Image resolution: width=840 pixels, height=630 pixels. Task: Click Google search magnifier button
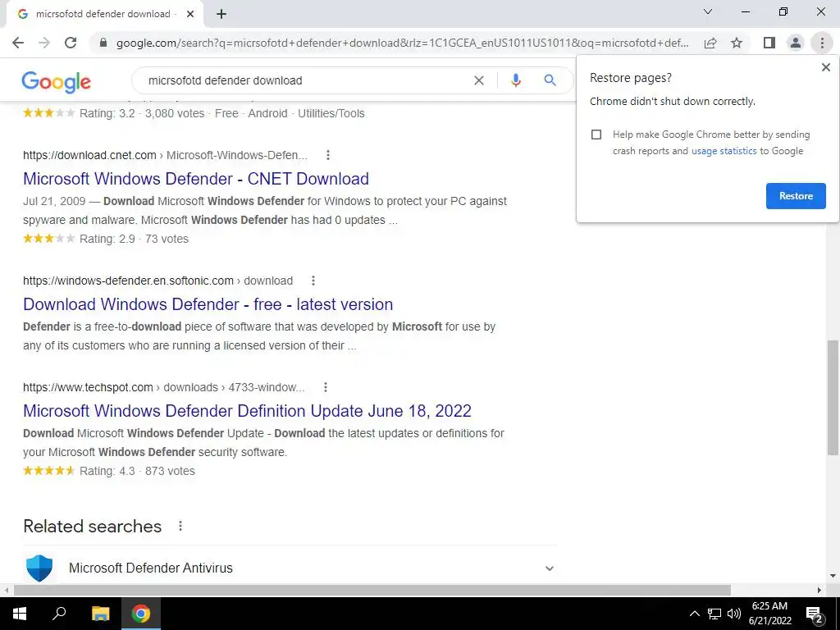click(550, 80)
